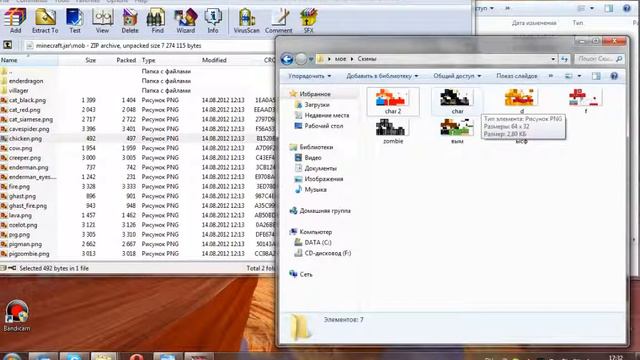The image size is (640, 360).
Task: Select the zombie skin thumbnail
Action: (x=393, y=131)
